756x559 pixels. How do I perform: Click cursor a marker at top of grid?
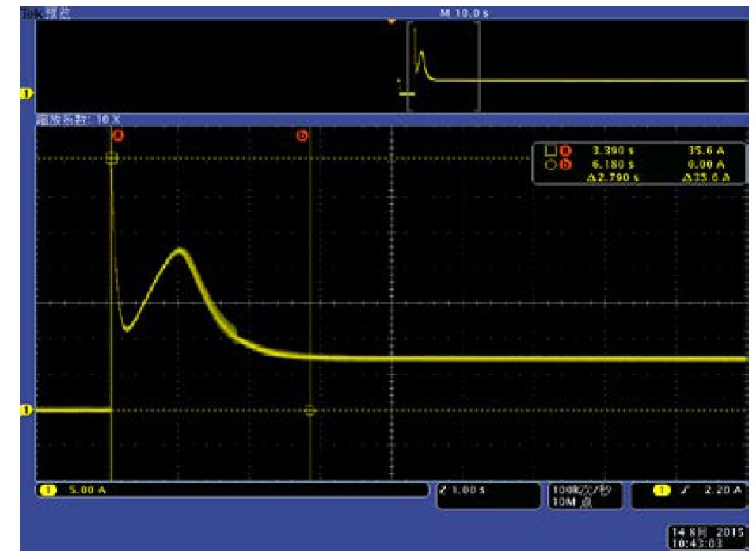point(119,135)
